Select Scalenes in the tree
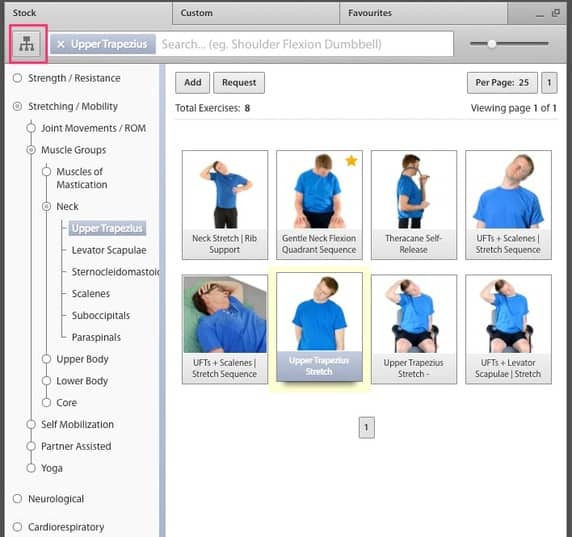 tap(90, 294)
